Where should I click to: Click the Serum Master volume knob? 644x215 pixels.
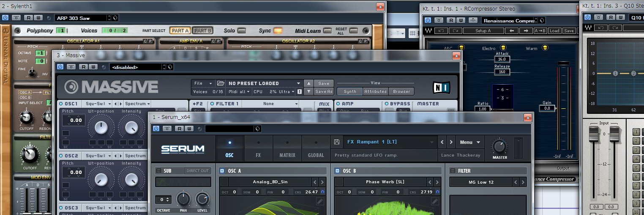(x=499, y=147)
